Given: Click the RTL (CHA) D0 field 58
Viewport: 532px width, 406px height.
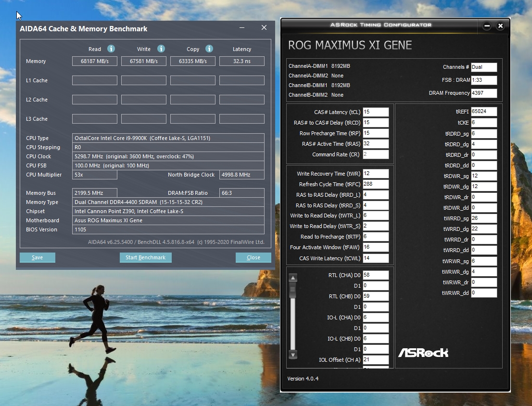Looking at the screenshot, I should pos(376,275).
